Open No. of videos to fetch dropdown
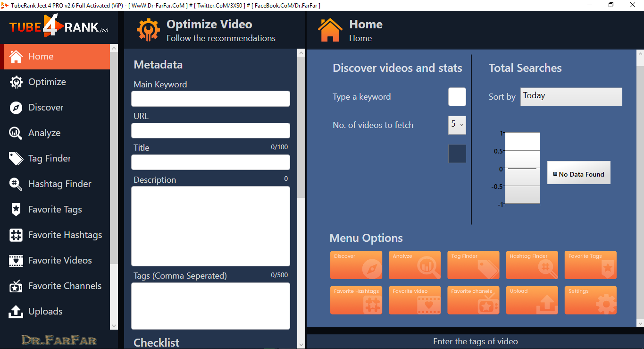 pyautogui.click(x=457, y=125)
